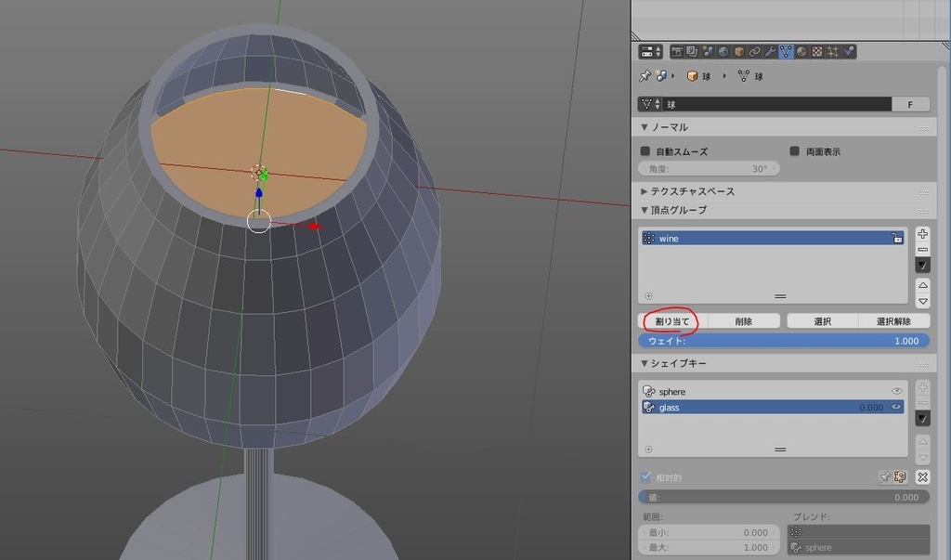Toggle the eye icon on the sphere key
Viewport: 951px width, 560px height.
tap(896, 391)
